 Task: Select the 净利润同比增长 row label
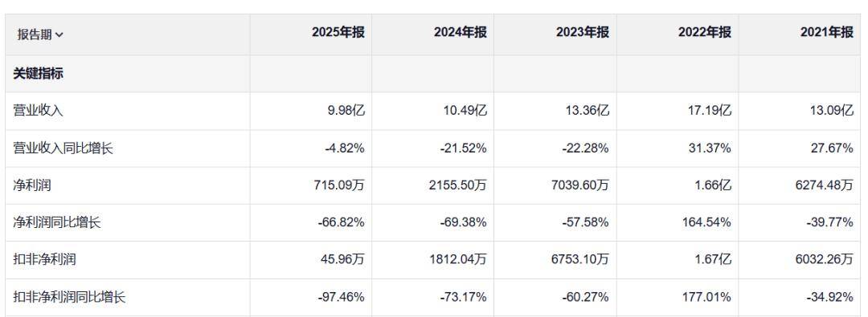point(57,222)
